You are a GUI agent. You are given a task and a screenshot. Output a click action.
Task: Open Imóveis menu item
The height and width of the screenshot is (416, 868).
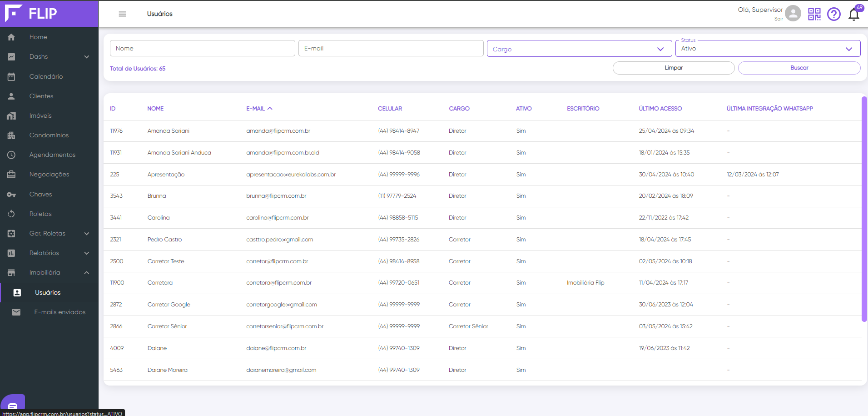[40, 116]
